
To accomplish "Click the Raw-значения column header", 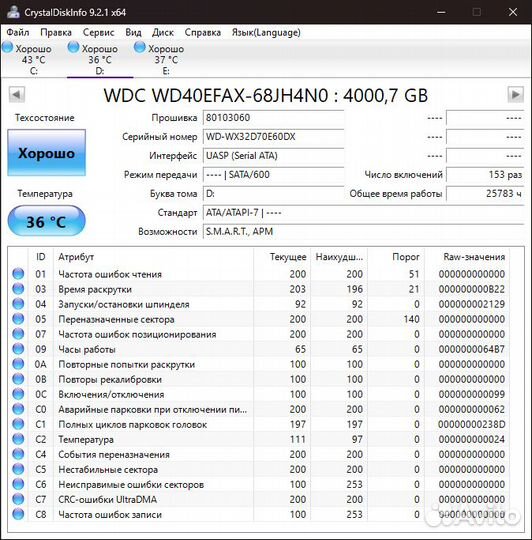I will tap(467, 257).
